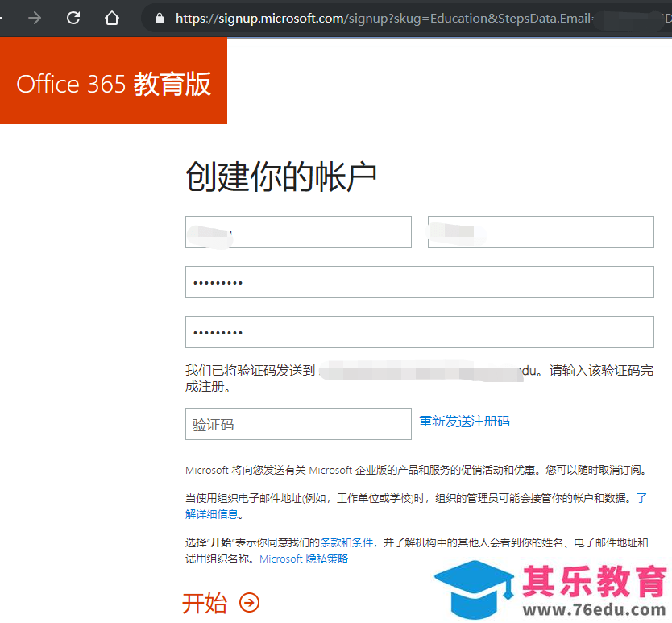Click the first password field
Viewport: 672px width, 623px height.
(420, 282)
